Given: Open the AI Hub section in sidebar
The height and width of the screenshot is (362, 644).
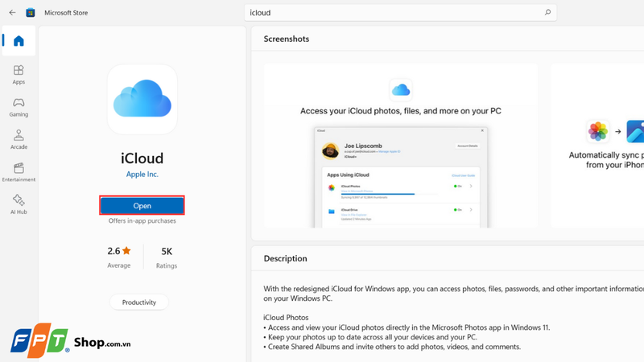Looking at the screenshot, I should tap(19, 205).
